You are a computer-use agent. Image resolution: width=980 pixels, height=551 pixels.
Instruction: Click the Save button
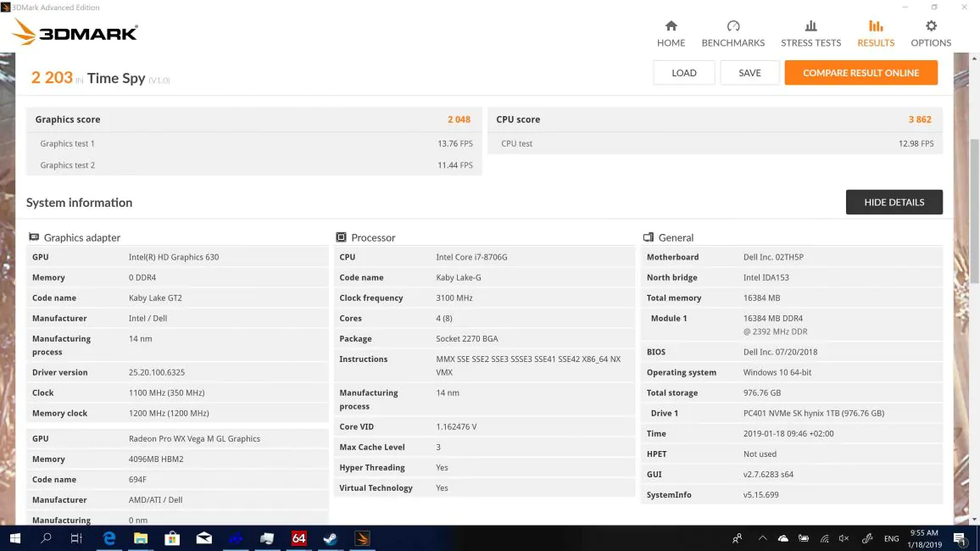(x=749, y=72)
